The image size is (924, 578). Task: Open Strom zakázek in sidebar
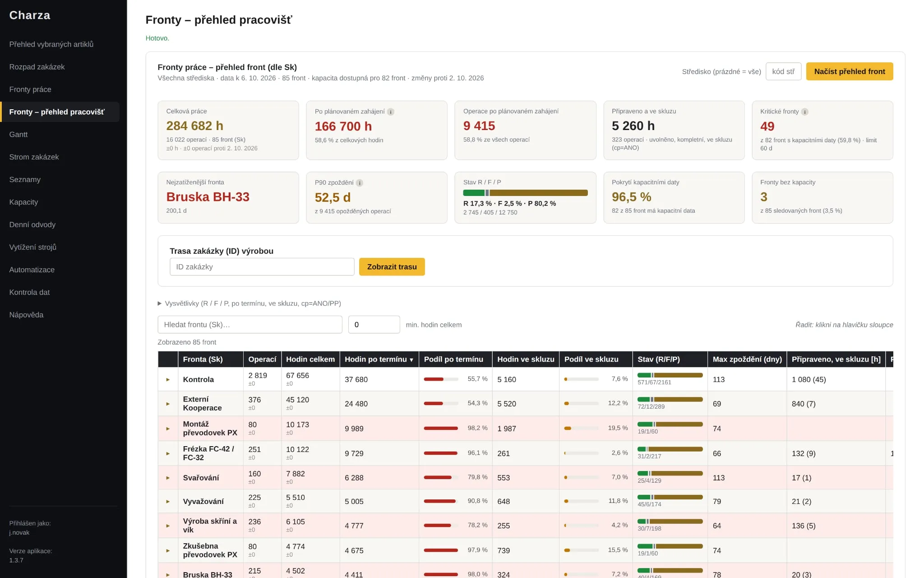60,157
